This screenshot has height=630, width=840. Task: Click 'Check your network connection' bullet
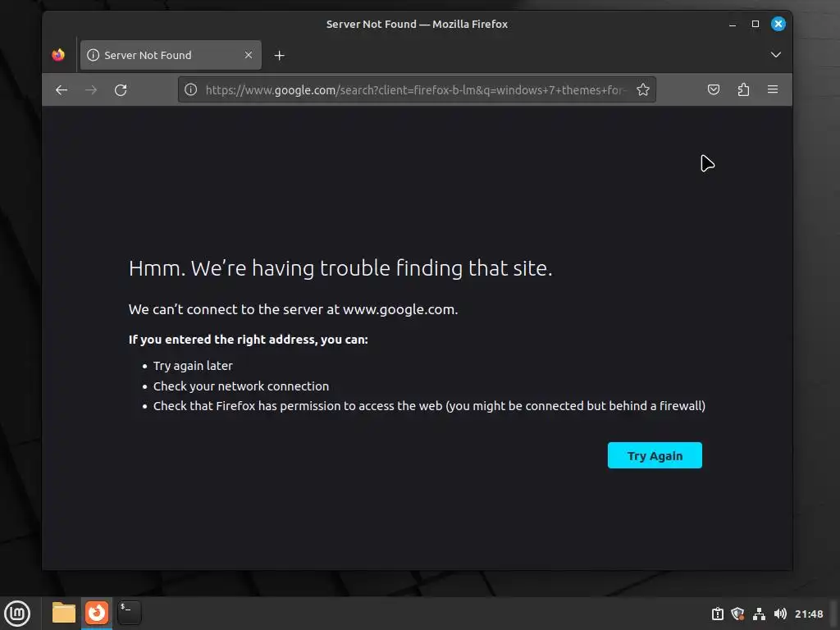(241, 386)
